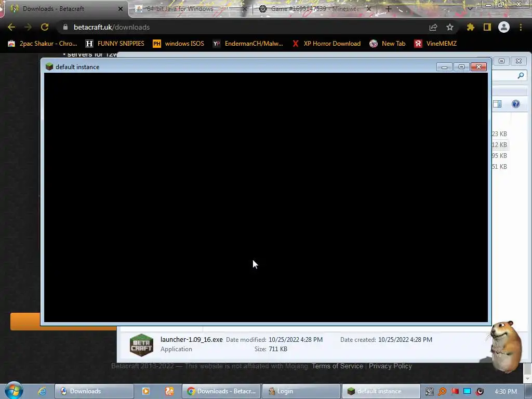
Task: Open windows ISOS bookmark
Action: tap(179, 44)
